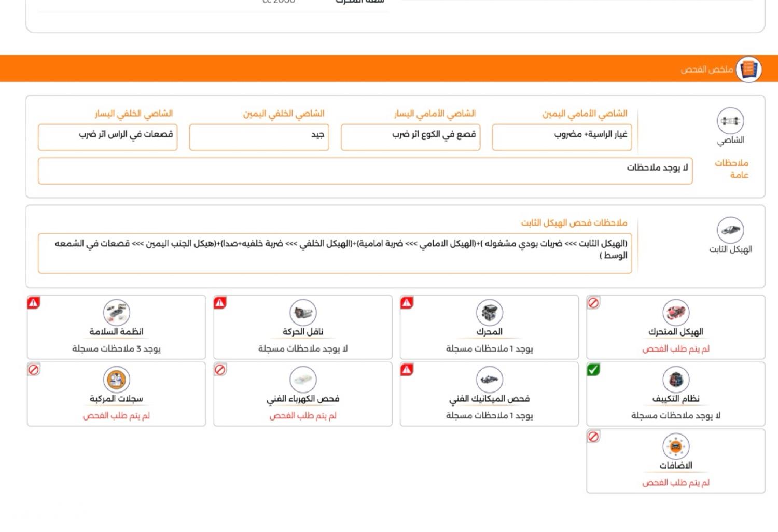
Task: Click the الشاصي الأمامي اليمين value field
Action: pyautogui.click(x=562, y=137)
